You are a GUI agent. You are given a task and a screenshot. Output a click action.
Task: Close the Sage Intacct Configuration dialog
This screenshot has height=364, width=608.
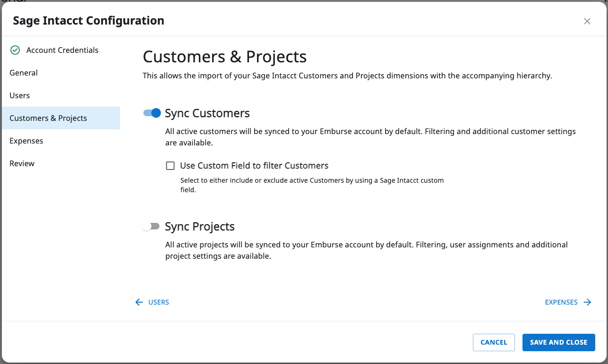click(x=587, y=21)
